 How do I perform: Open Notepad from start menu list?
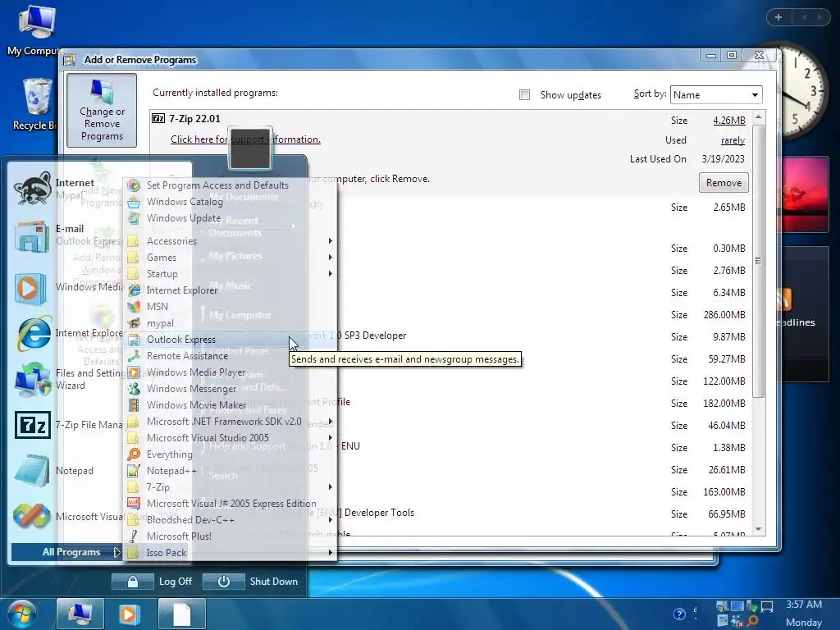click(32, 471)
